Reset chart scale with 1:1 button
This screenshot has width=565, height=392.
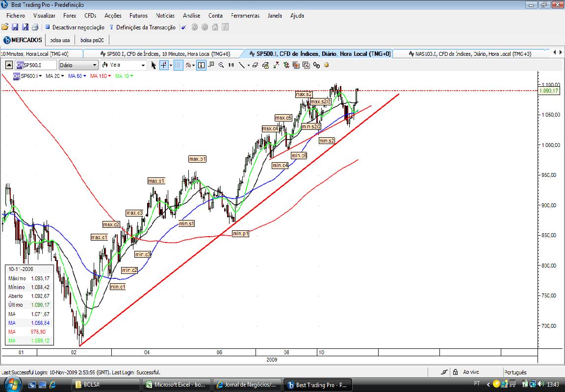coord(231,65)
